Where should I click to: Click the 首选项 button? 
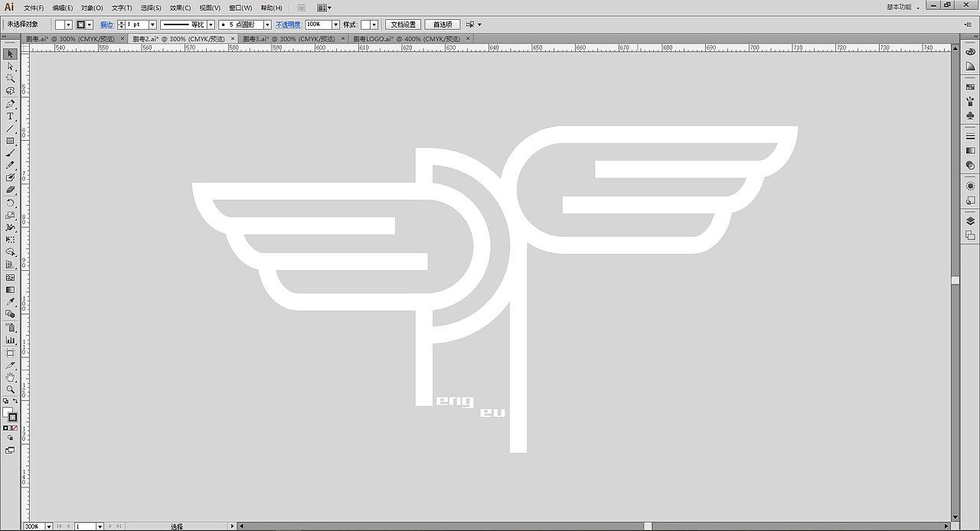443,24
